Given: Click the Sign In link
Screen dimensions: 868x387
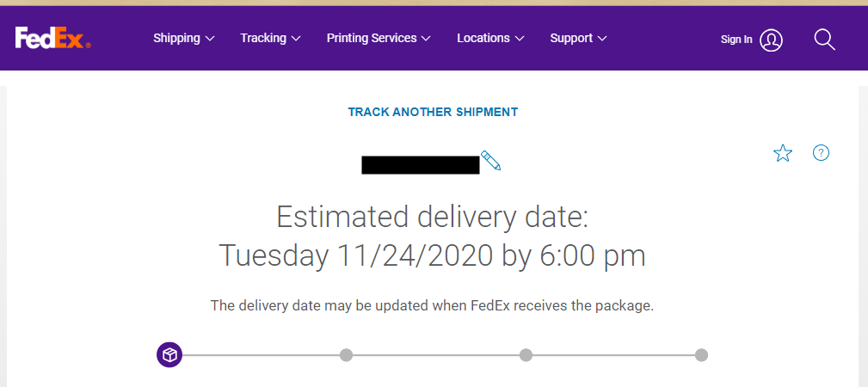Looking at the screenshot, I should (x=736, y=40).
